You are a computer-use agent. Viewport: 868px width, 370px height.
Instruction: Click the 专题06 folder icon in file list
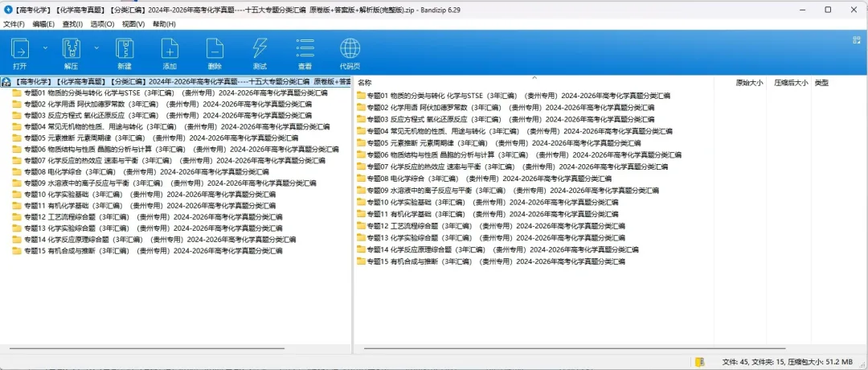coord(362,154)
